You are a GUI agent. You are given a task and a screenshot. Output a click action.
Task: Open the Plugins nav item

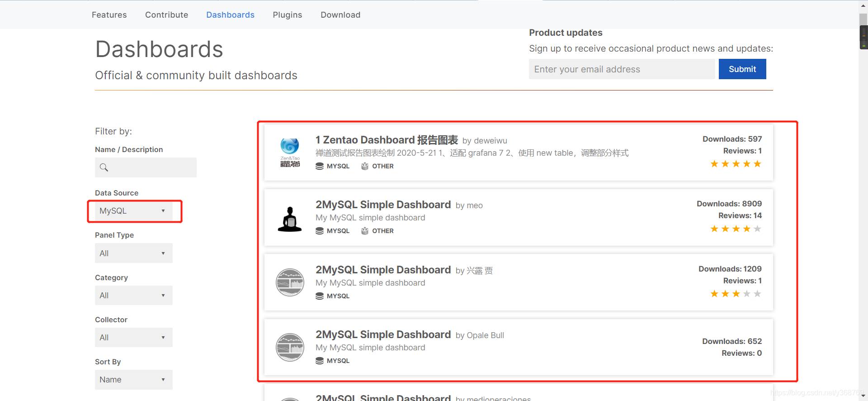click(x=287, y=15)
